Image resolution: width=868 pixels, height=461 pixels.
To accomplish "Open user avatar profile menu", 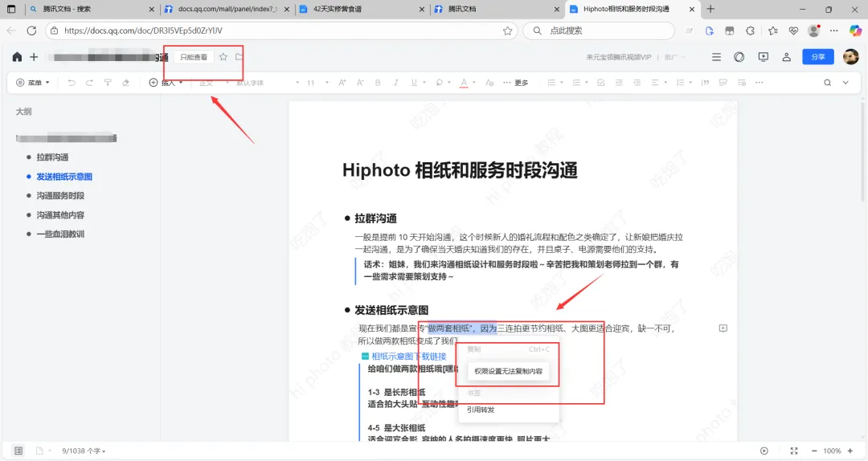I will [x=851, y=56].
